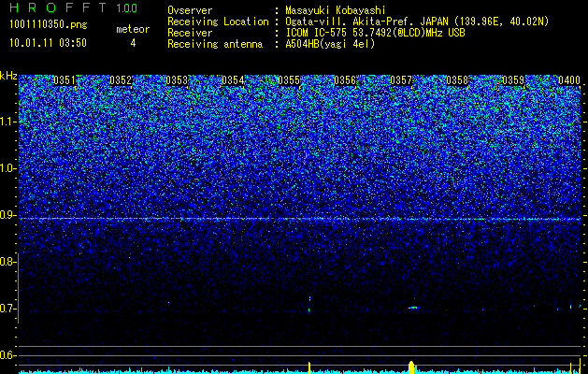
Task: Click the Receiver label
Action: coord(190,33)
